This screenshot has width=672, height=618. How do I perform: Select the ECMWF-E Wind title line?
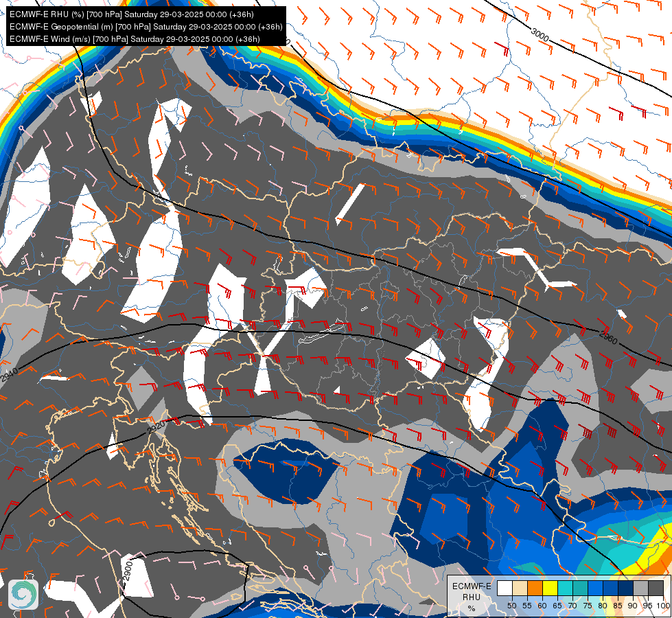point(135,39)
